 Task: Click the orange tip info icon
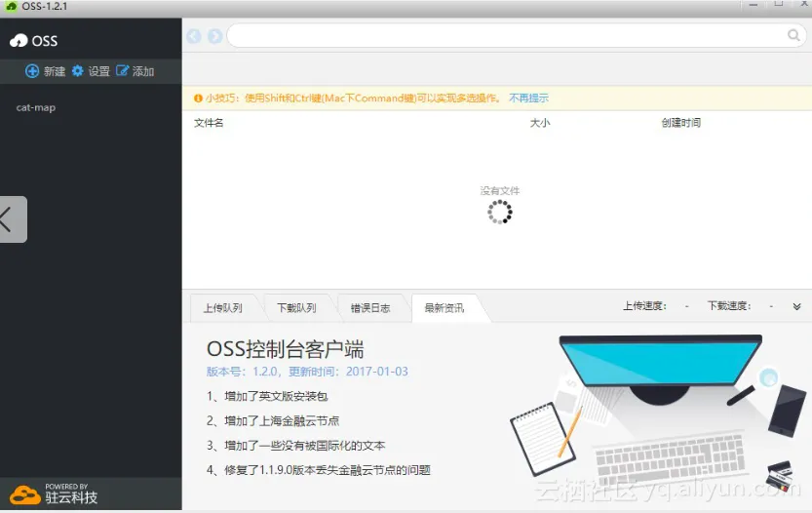[198, 98]
